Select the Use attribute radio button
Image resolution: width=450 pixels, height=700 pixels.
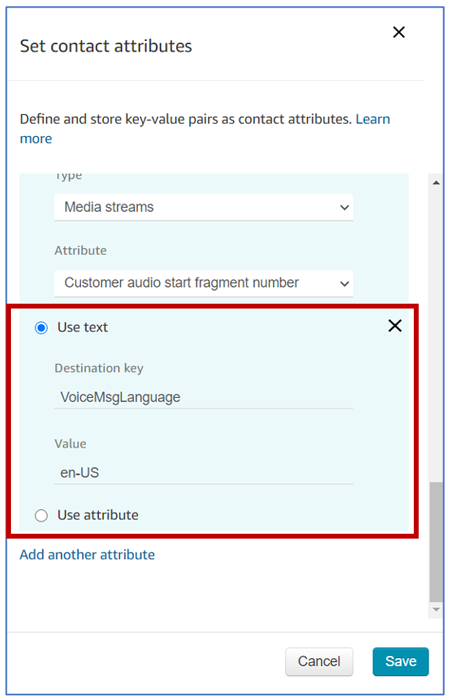[x=41, y=516]
